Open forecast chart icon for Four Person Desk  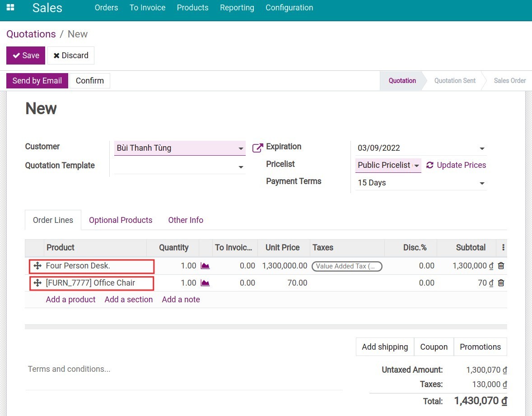pos(205,266)
